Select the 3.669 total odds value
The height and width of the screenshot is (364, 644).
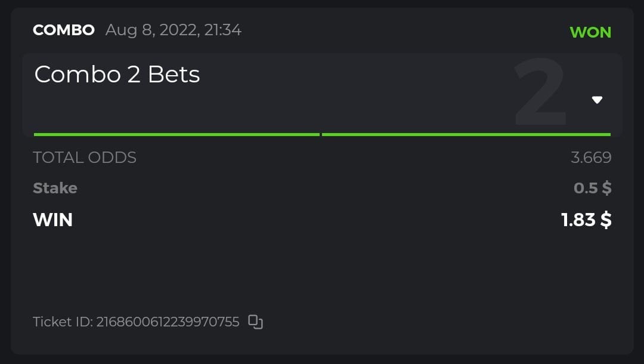tap(590, 158)
